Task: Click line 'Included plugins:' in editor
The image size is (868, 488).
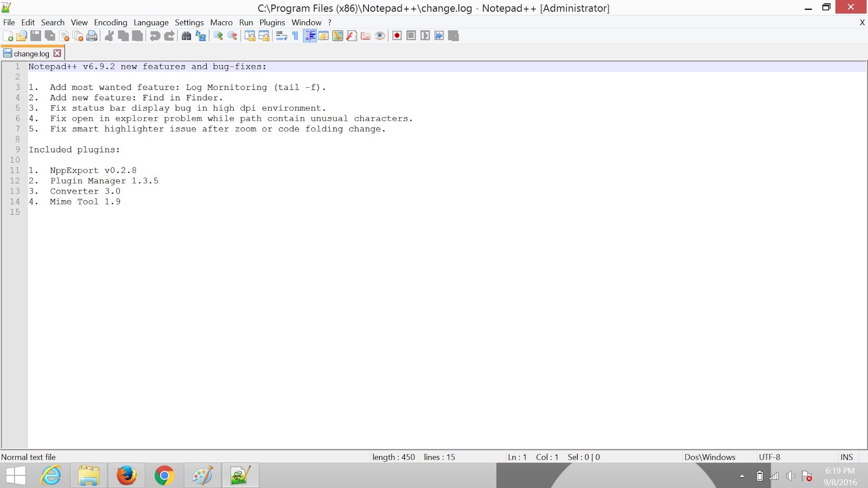Action: coord(74,150)
